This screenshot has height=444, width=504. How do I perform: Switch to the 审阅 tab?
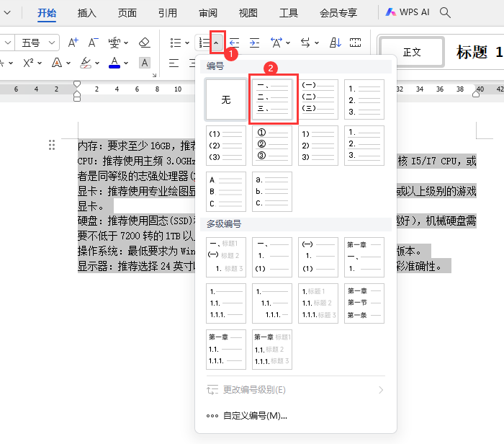pyautogui.click(x=208, y=13)
